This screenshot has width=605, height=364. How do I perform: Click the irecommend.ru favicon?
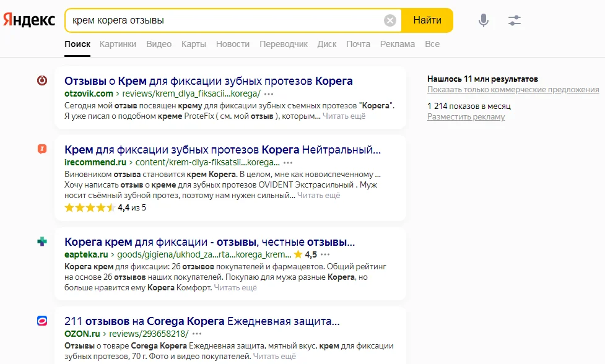tap(42, 149)
